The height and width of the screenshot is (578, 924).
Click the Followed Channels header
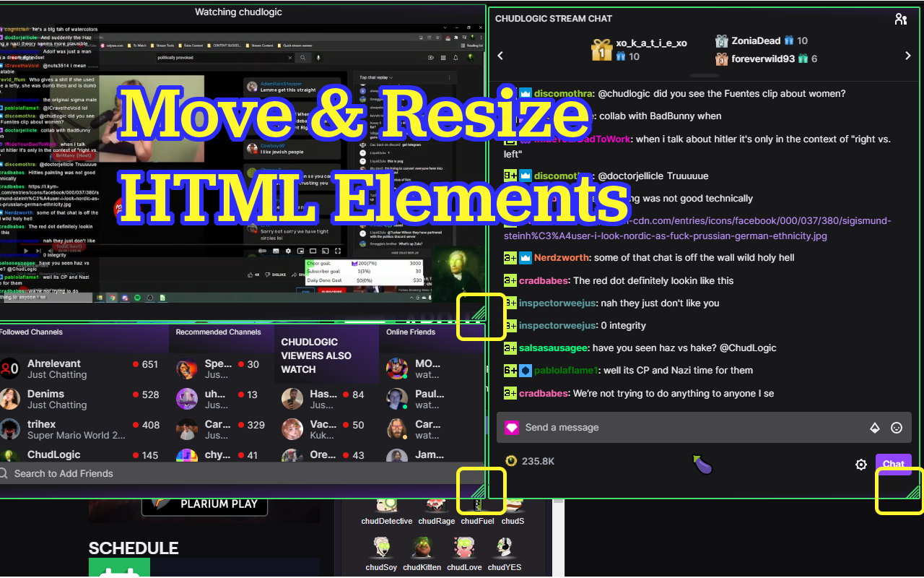31,332
